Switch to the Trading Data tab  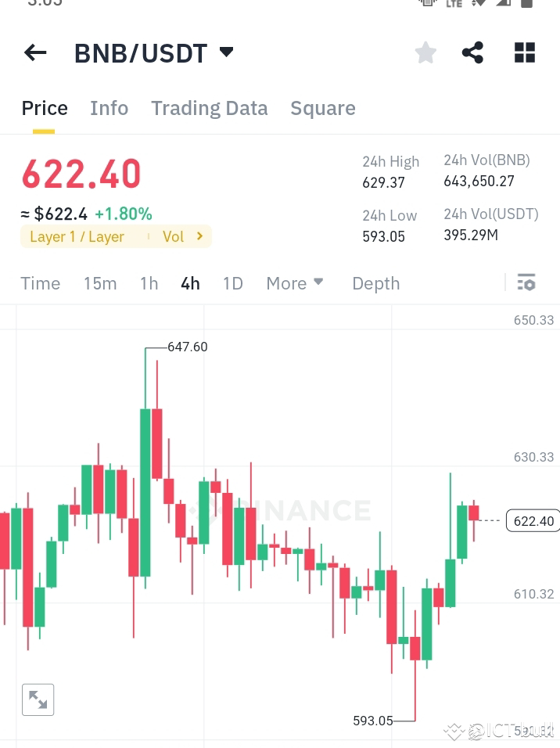(x=209, y=108)
